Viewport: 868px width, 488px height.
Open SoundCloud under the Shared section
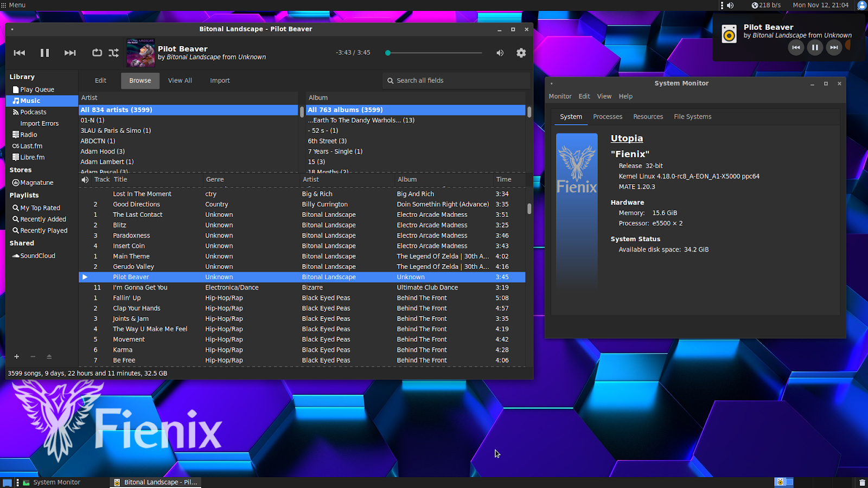click(37, 255)
